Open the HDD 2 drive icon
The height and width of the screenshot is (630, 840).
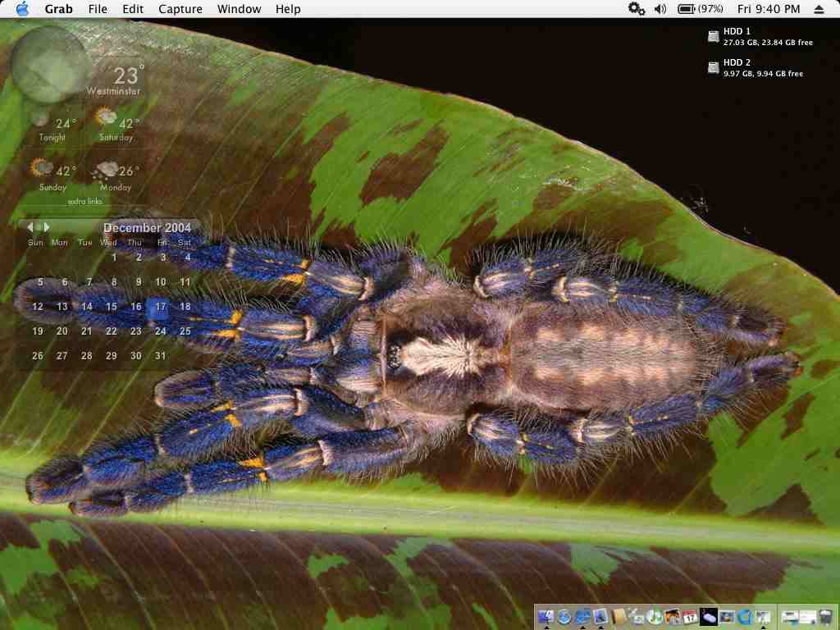coord(714,67)
